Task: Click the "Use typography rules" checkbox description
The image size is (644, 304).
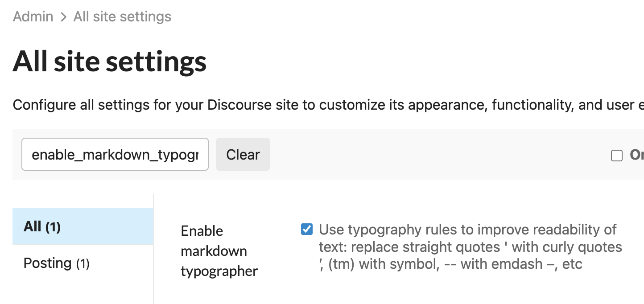Action: pos(467,230)
